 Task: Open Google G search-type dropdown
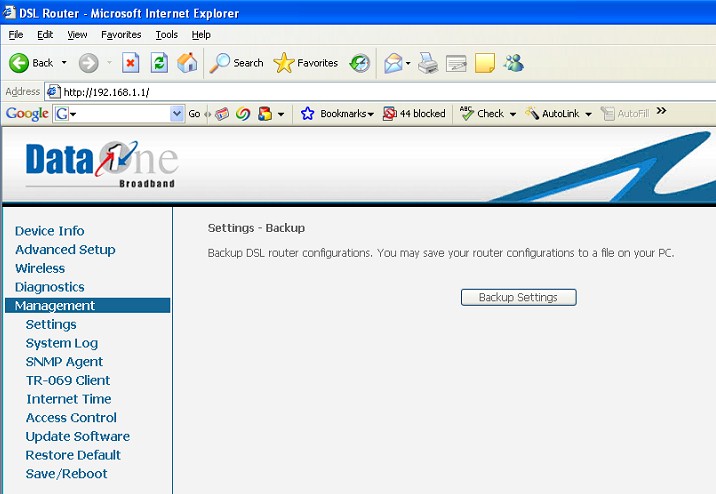(x=73, y=114)
